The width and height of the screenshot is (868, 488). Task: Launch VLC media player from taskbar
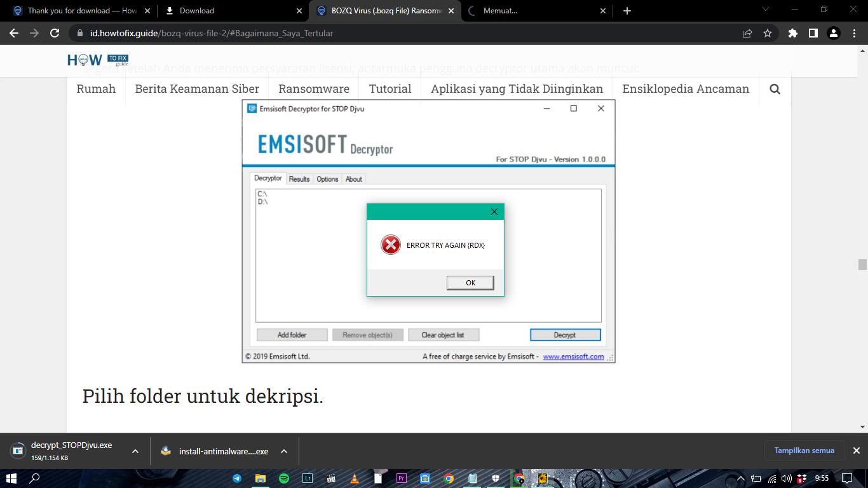(x=355, y=478)
